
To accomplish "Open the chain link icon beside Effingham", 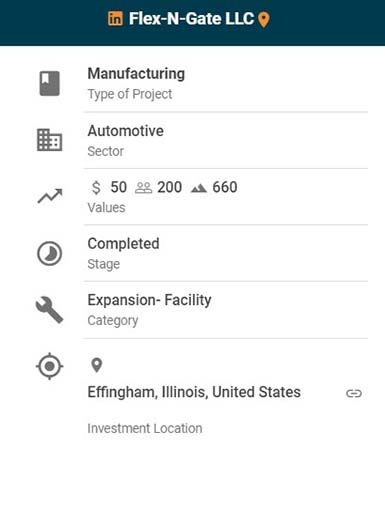I will [x=354, y=393].
